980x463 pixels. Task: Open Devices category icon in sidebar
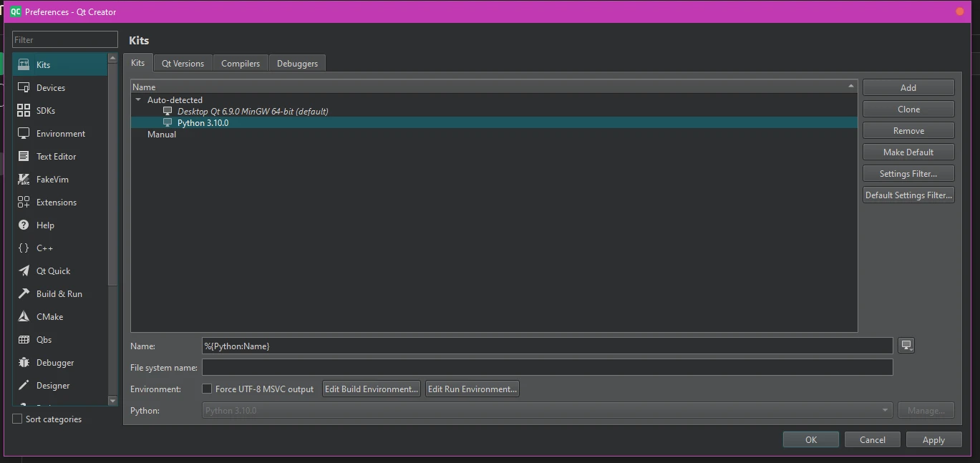pos(24,87)
